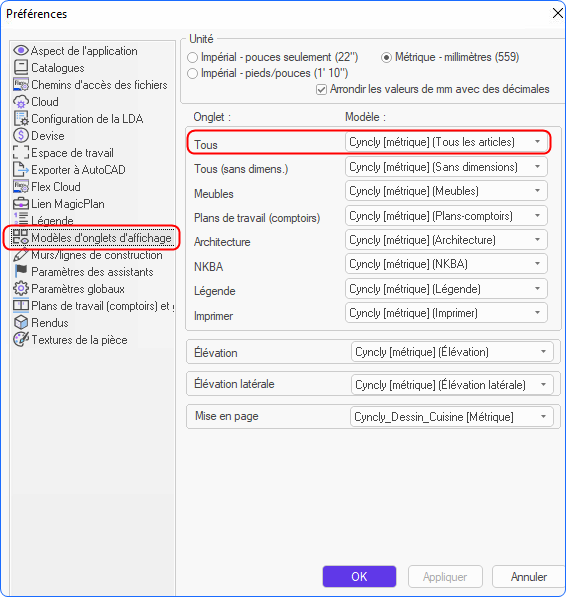Select Métrique millimètres radio button

point(386,57)
